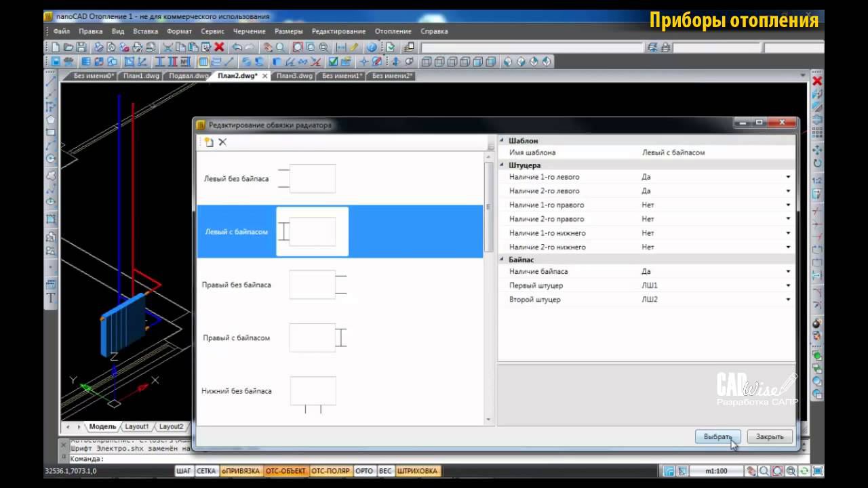
Task: Click the red X icon atop right toolbar
Action: (x=817, y=81)
